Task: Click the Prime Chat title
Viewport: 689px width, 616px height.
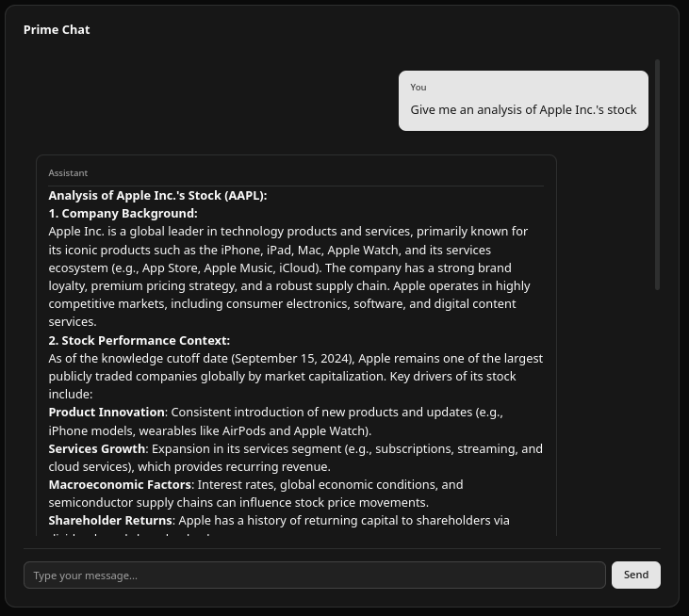Action: pos(57,29)
